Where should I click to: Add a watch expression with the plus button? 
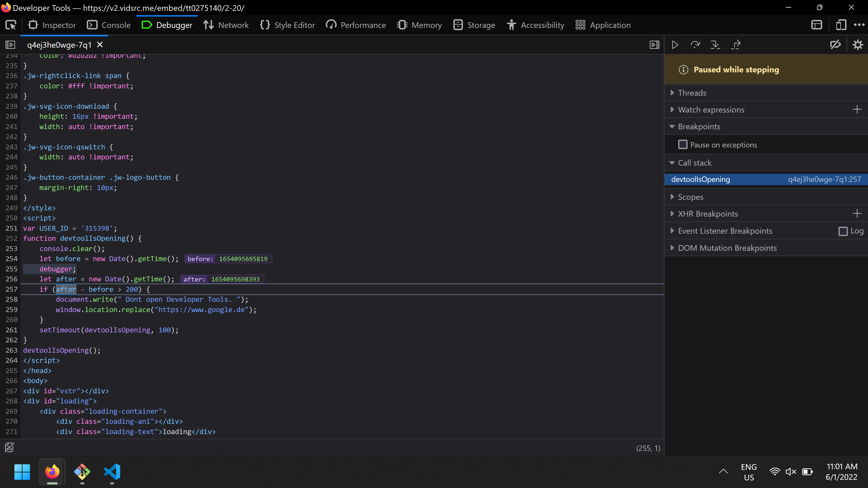pos(857,109)
